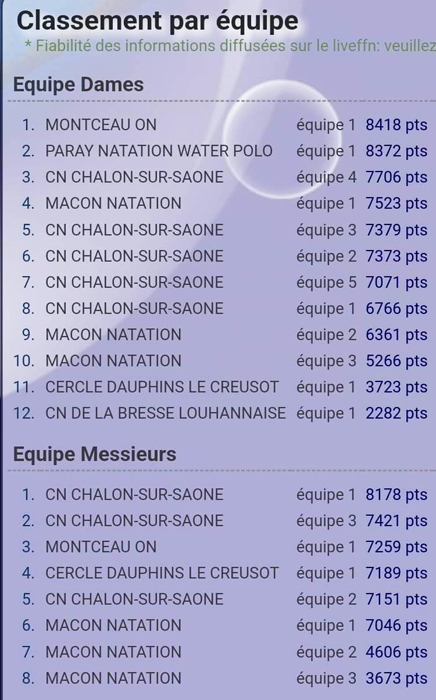Click the Equipe Dames heading
Viewport: 436px width, 700px height.
[78, 84]
